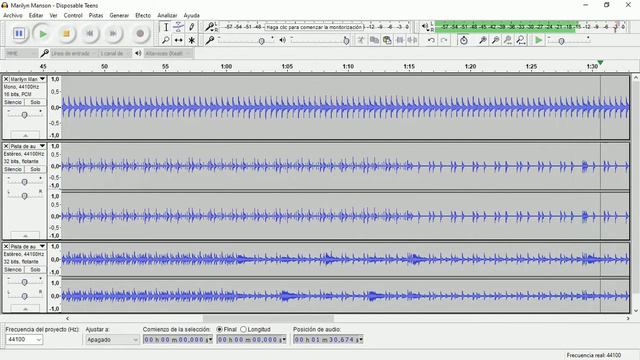Open the Analizar menu
Image resolution: width=640 pixels, height=360 pixels.
coord(167,15)
